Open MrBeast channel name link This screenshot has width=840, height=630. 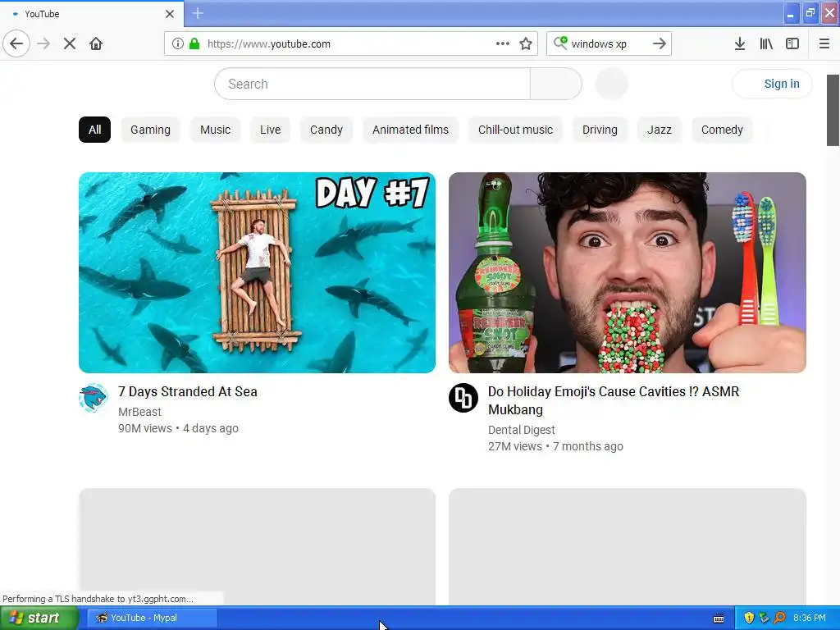click(139, 412)
